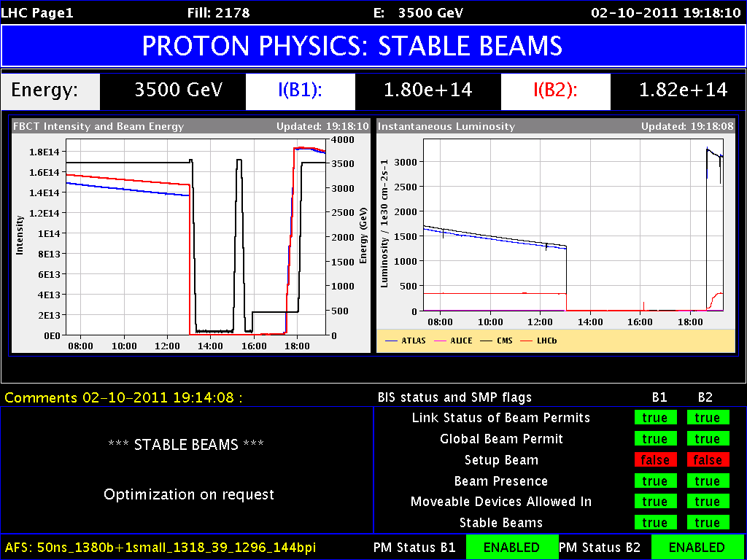Click the ENABLED indicator for PM Status B1
The width and height of the screenshot is (747, 560).
[x=512, y=547]
